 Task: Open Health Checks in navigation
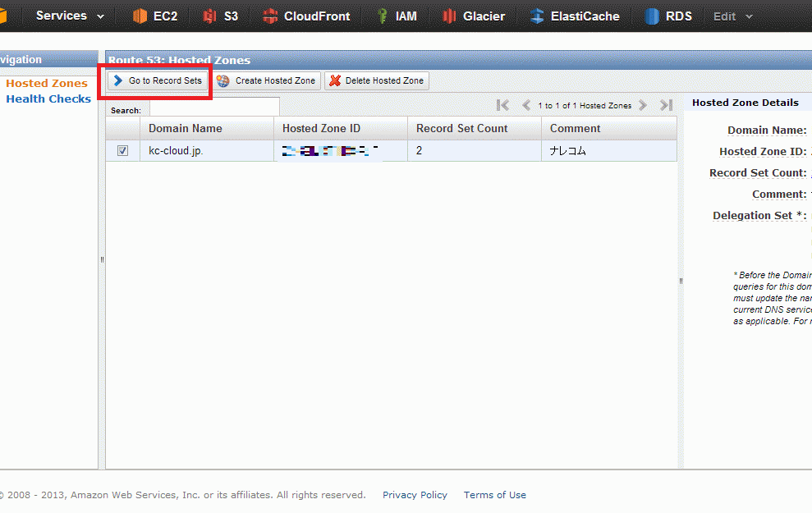(48, 98)
